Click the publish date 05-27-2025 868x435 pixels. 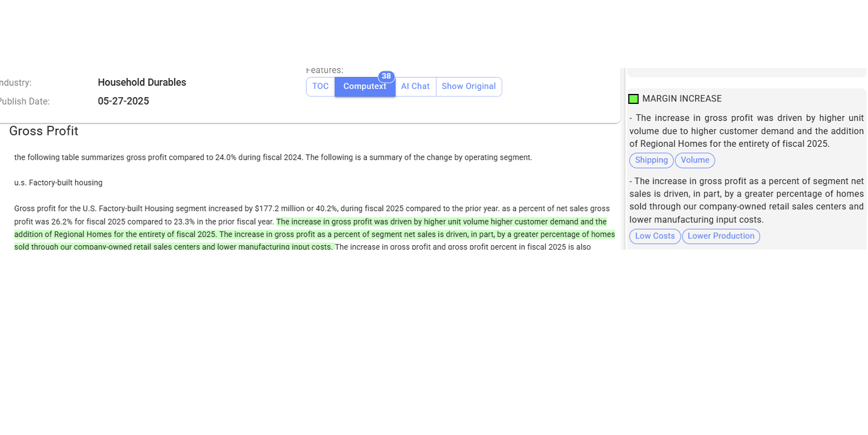click(123, 101)
